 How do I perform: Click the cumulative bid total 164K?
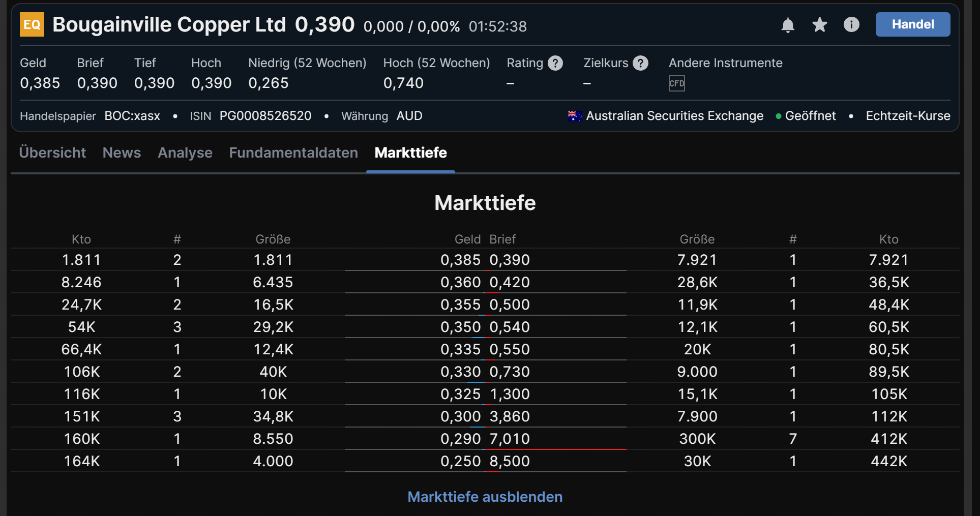tap(82, 461)
